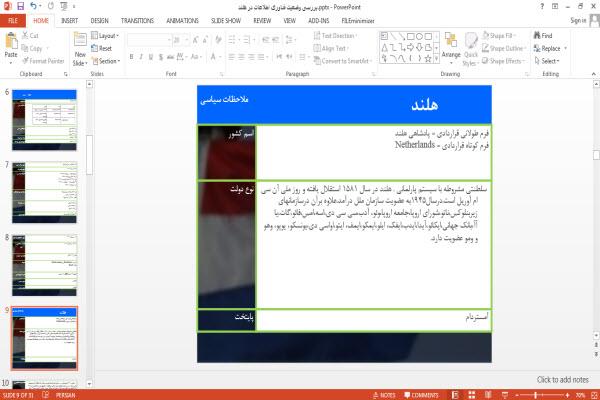Click Convert to SmartArt
This screenshot has height=400, width=600.
pyautogui.click(x=342, y=61)
